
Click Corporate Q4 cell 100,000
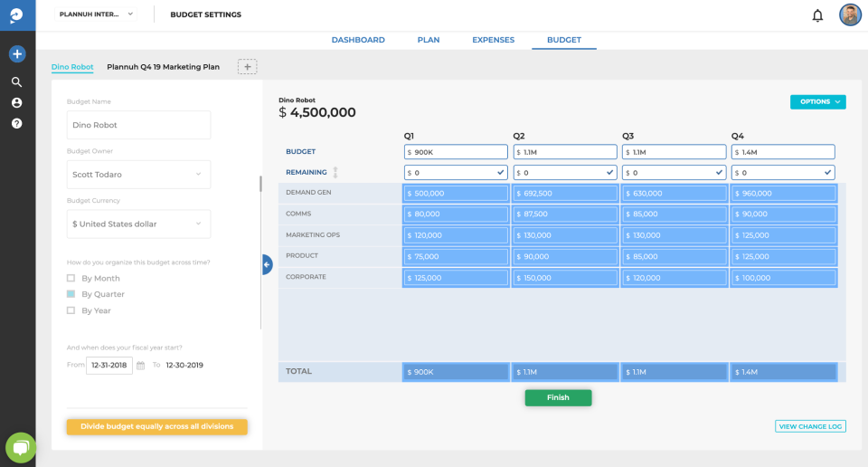coord(783,278)
